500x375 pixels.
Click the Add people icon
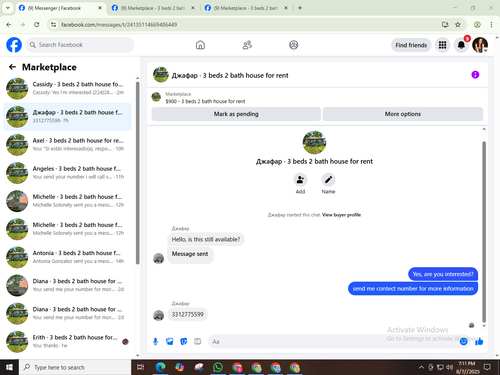coord(300,180)
